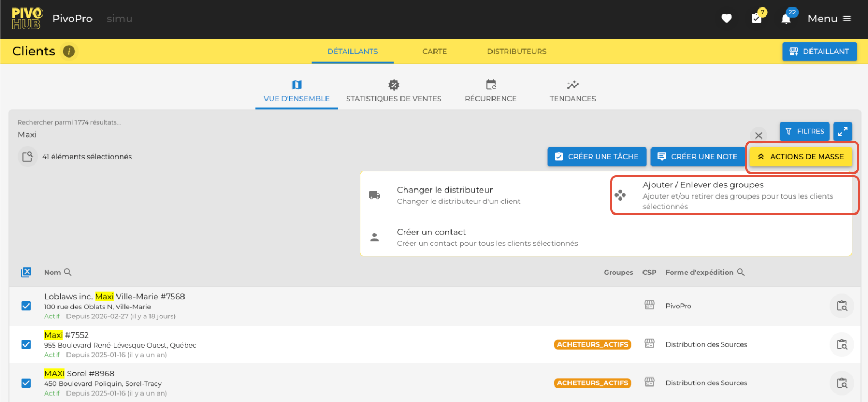868x402 pixels.
Task: Click the CSP column header
Action: tap(649, 272)
